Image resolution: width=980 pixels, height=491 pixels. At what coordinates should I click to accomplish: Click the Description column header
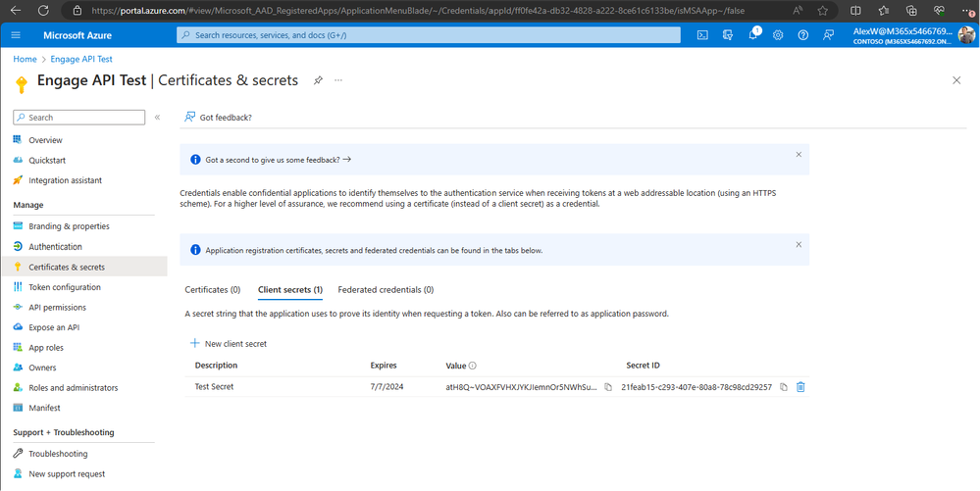click(x=216, y=365)
